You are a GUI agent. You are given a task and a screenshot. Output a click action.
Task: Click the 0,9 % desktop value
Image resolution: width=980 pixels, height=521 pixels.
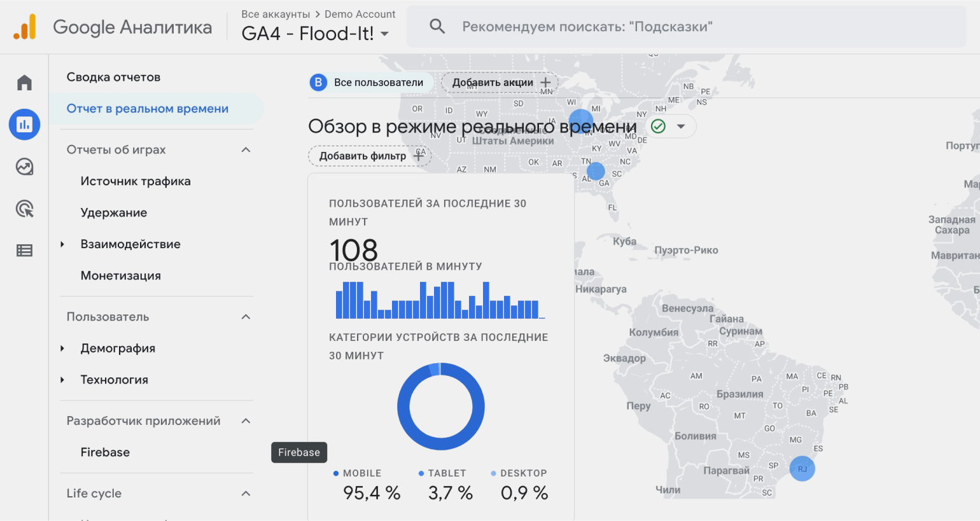click(524, 493)
